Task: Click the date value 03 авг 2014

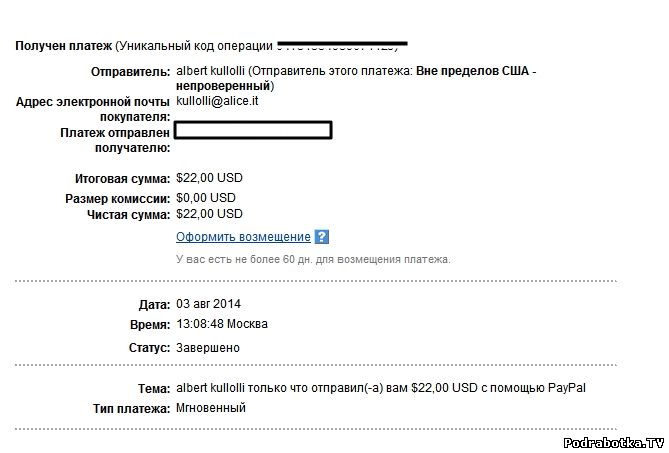Action: (208, 304)
